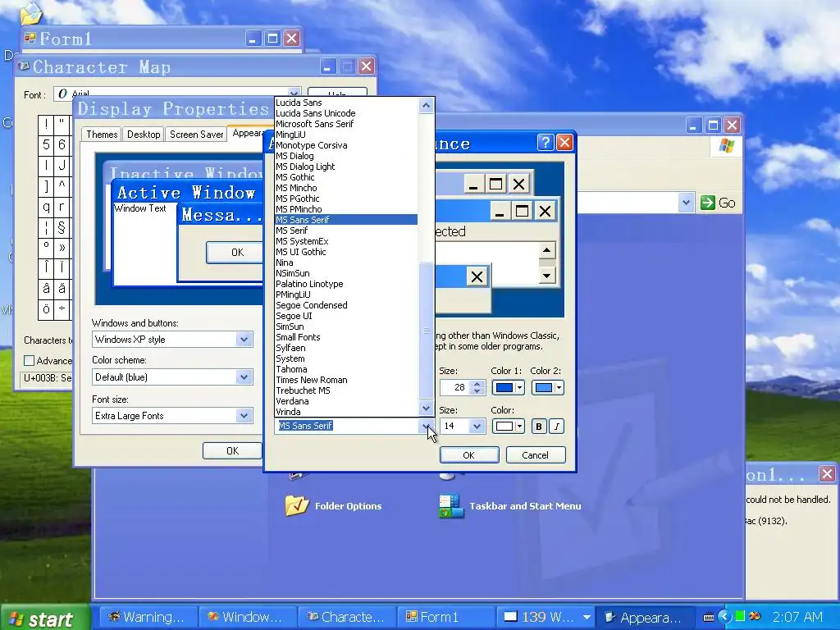Screen dimensions: 840x630
Task: Open Color 2 swatch picker
Action: 547,388
